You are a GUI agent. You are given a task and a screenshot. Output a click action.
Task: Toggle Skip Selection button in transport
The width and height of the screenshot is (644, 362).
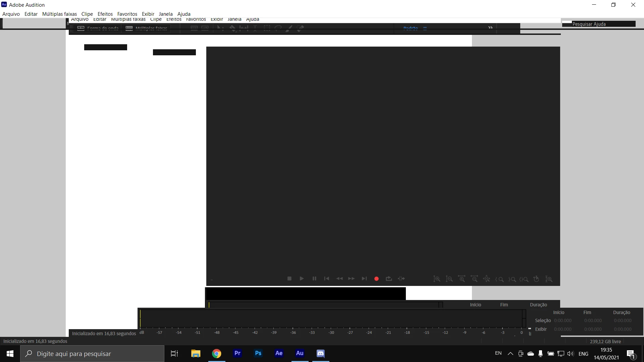coord(401,279)
